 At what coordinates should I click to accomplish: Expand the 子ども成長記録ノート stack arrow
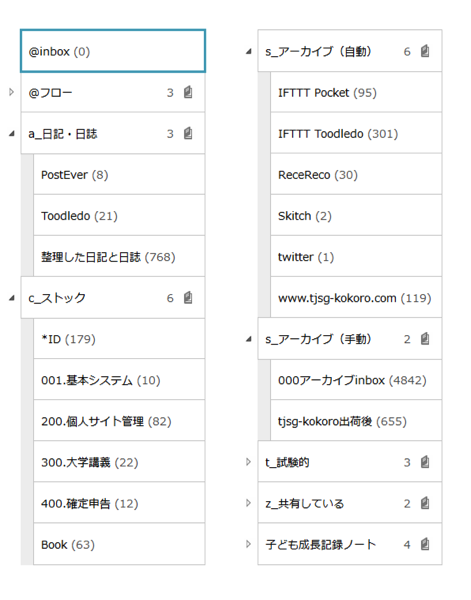[x=248, y=544]
